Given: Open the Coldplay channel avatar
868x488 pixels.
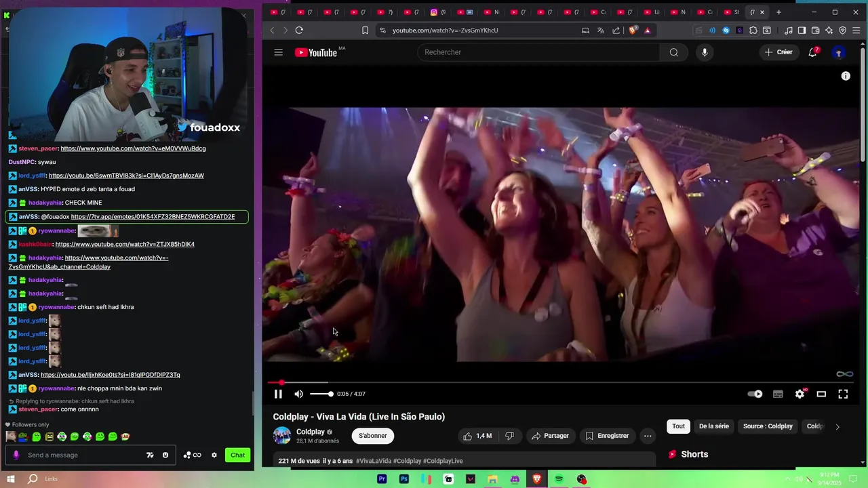Looking at the screenshot, I should pos(282,436).
